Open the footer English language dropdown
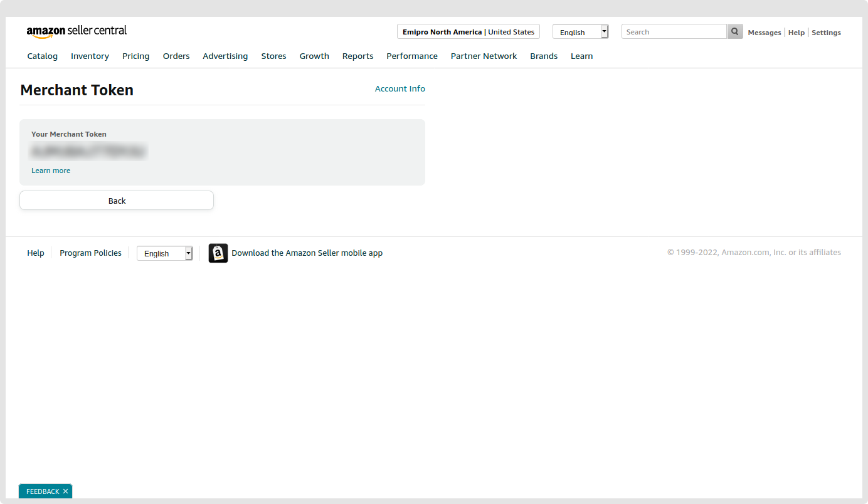Image resolution: width=868 pixels, height=504 pixels. (x=164, y=253)
